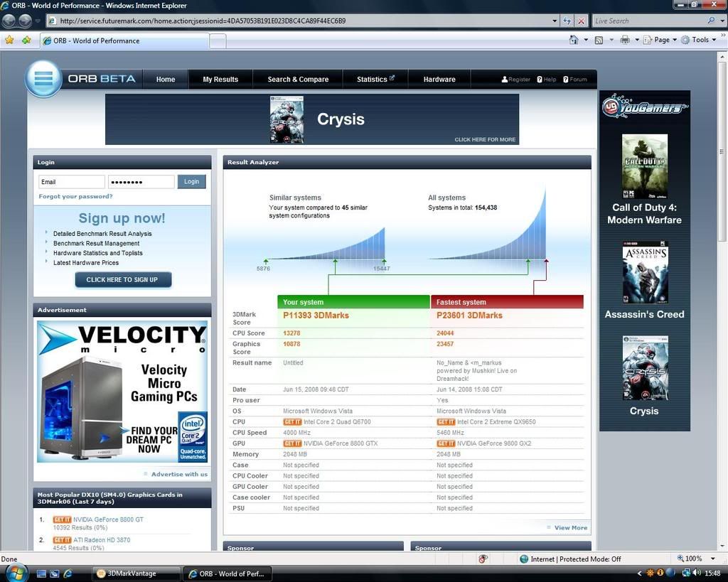Screen dimensions: 728x582
Task: Click the scrollbar down arrow
Action: (722, 546)
